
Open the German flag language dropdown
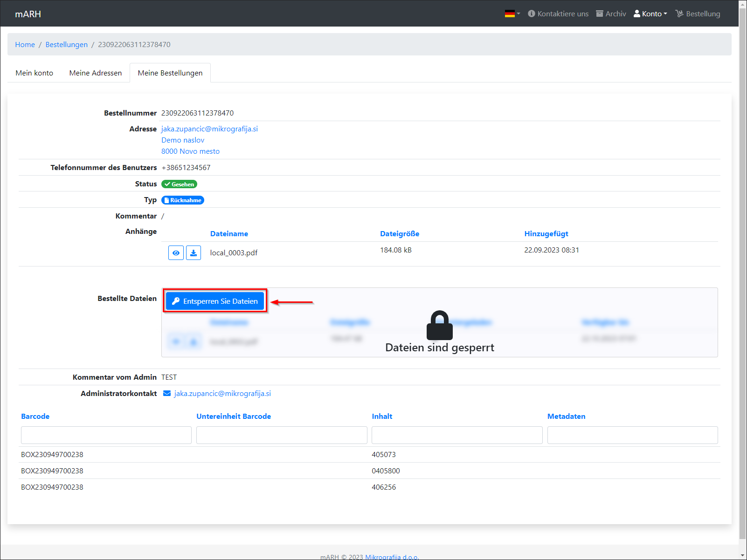pos(512,14)
